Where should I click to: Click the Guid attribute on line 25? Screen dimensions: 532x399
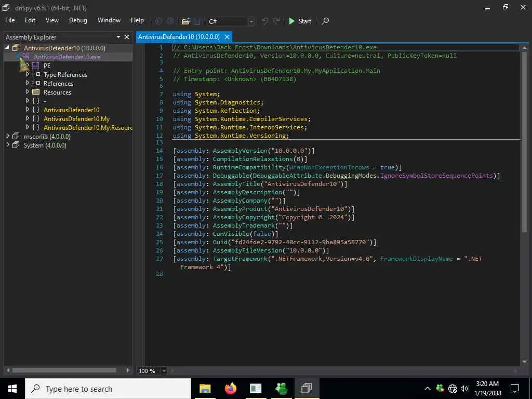click(x=220, y=242)
